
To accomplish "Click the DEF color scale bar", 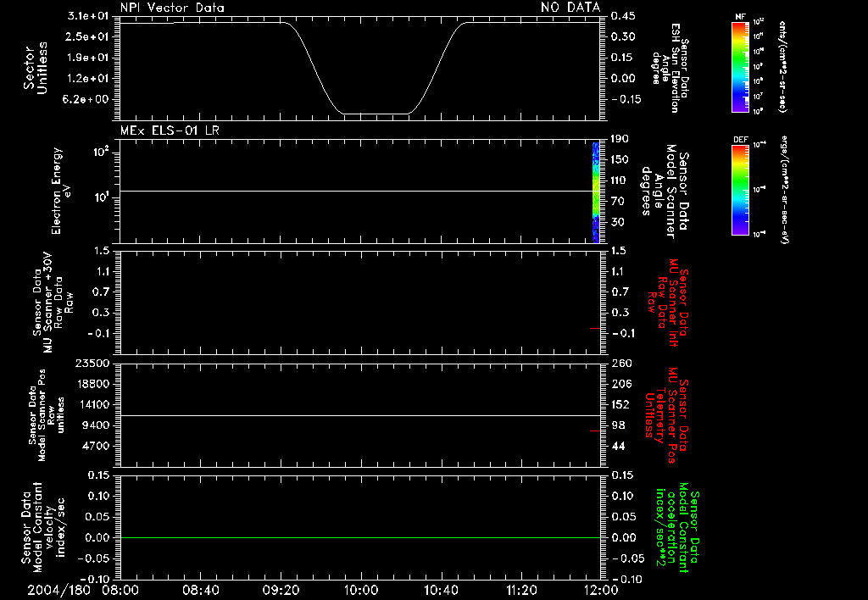I will tap(741, 190).
